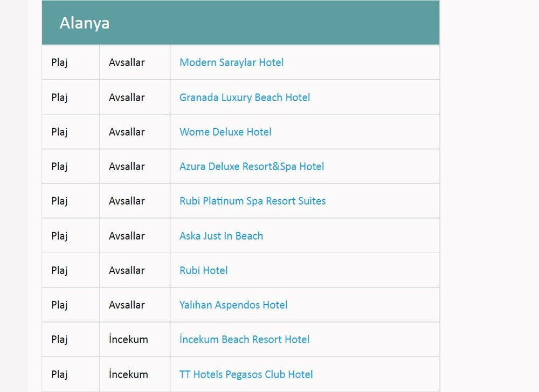The height and width of the screenshot is (392, 539).
Task: Select Plaj cell in Azura Deluxe row
Action: [x=59, y=166]
